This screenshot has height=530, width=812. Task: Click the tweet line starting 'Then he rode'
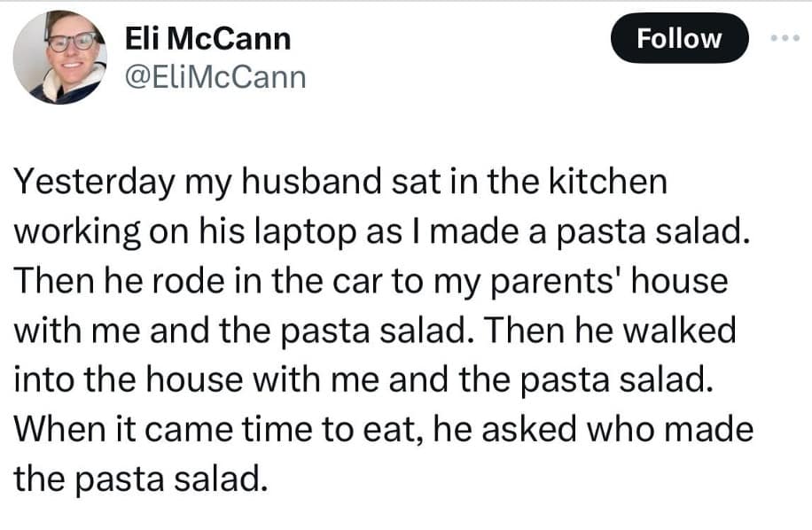[x=371, y=282]
